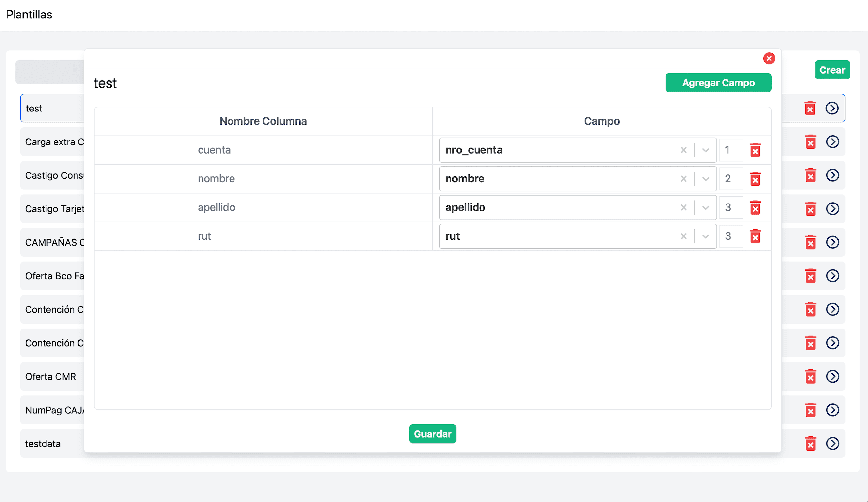Image resolution: width=868 pixels, height=502 pixels.
Task: Delete the rut field row
Action: pos(755,236)
